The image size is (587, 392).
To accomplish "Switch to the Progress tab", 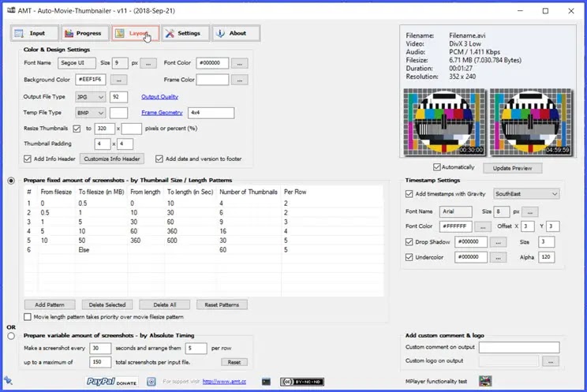I will coord(85,33).
